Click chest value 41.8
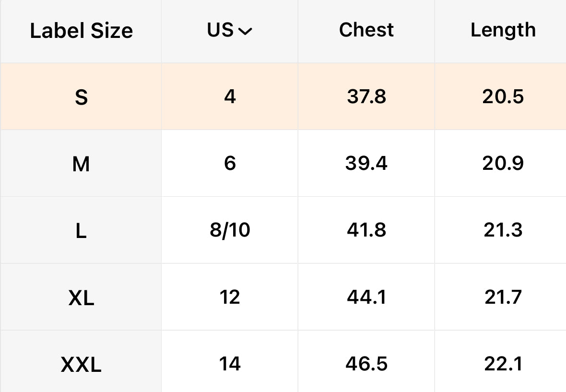566x392 pixels. [366, 231]
